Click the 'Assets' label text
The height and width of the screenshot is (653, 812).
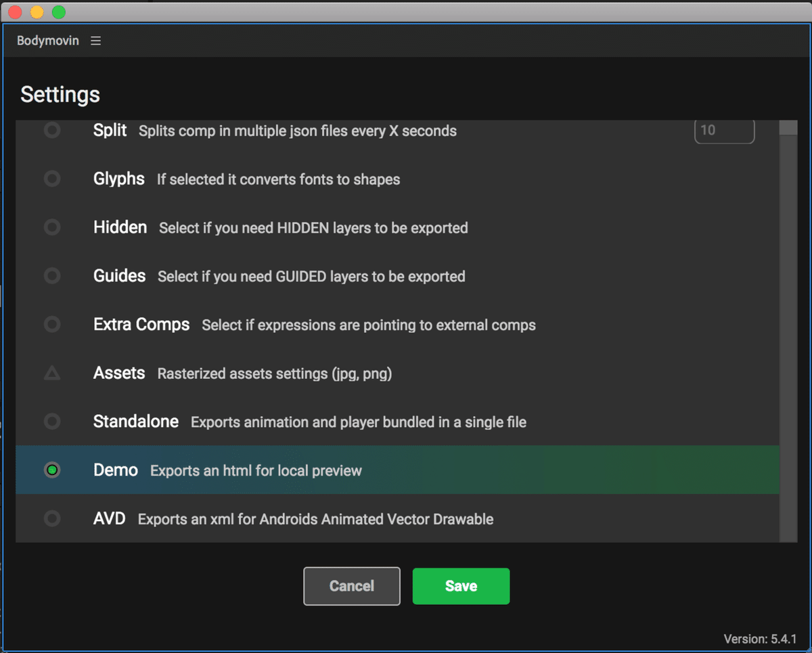119,373
